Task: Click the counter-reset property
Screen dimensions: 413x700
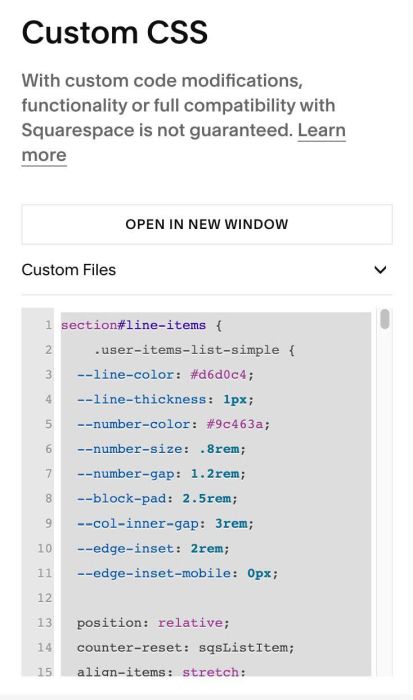Action: click(129, 647)
